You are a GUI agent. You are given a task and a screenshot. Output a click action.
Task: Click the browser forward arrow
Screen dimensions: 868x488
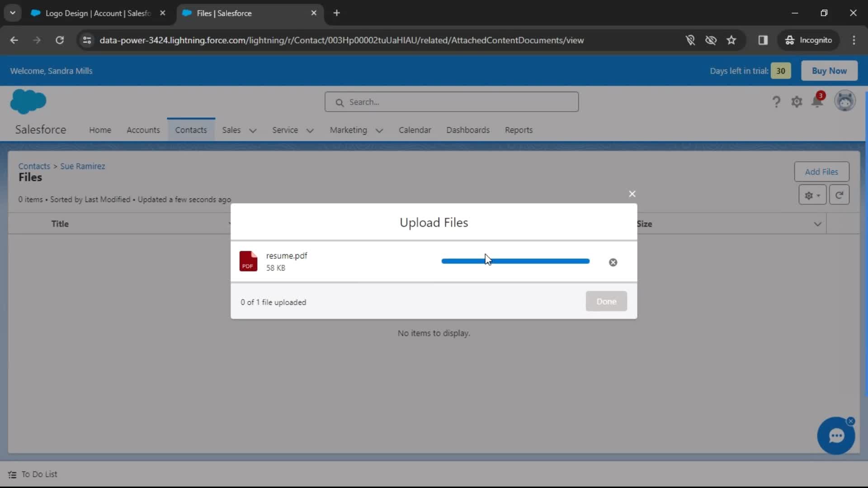pyautogui.click(x=37, y=40)
